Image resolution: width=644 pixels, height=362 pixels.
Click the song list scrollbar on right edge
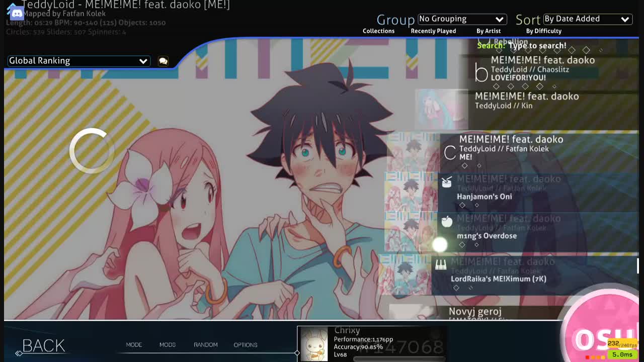coord(638,265)
